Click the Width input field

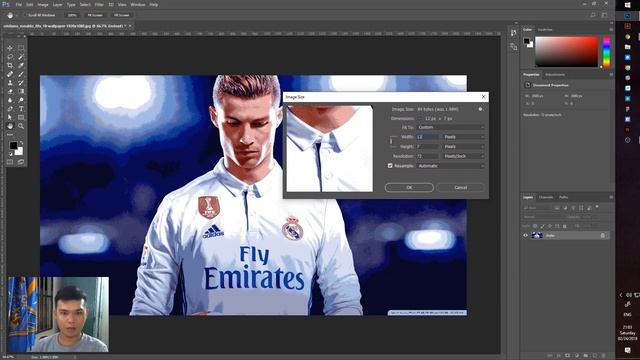[428, 137]
